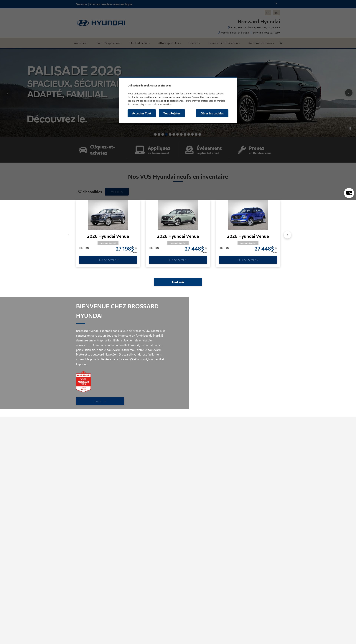Click Tout Rejeter in cookie dialog
Image resolution: width=356 pixels, height=644 pixels.
[x=172, y=113]
